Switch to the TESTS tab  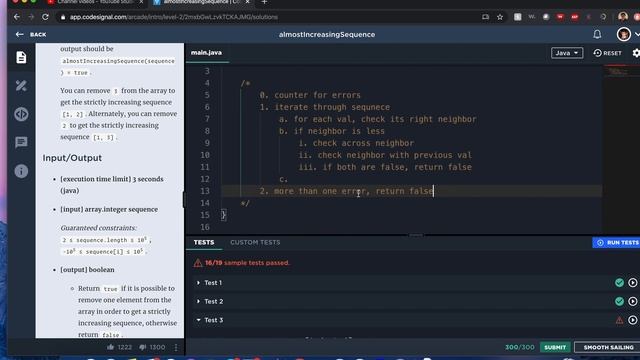pyautogui.click(x=204, y=242)
